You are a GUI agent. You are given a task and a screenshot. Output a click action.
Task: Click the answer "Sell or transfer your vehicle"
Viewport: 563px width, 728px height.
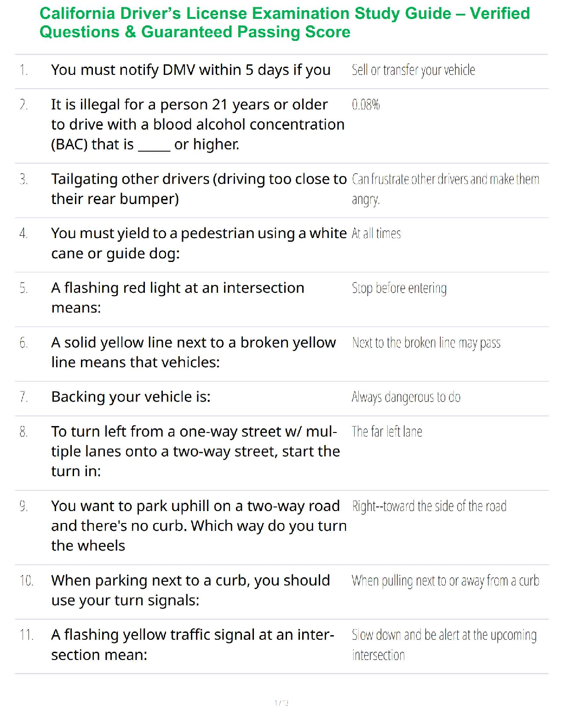click(413, 70)
